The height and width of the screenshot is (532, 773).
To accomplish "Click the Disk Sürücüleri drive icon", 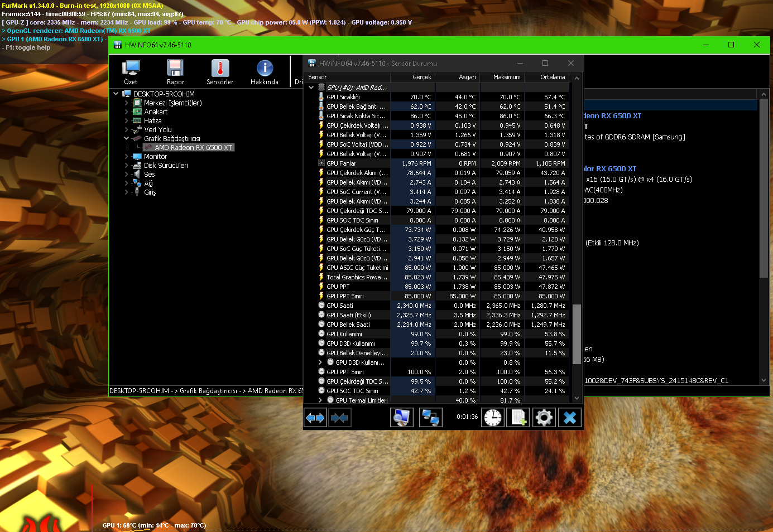I will click(x=137, y=165).
